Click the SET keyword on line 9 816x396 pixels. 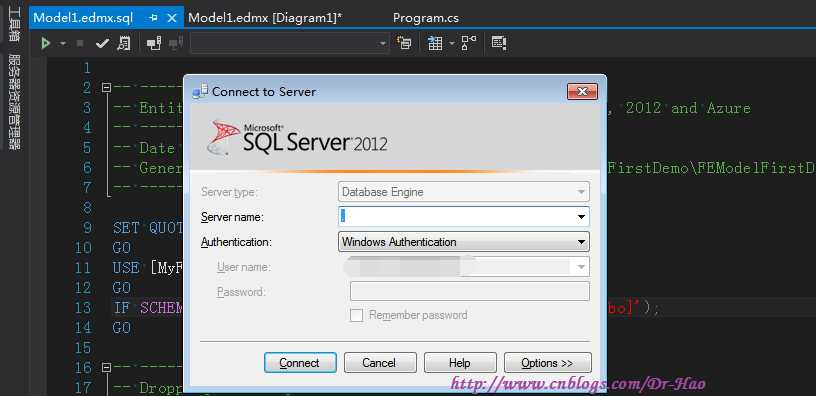[126, 228]
